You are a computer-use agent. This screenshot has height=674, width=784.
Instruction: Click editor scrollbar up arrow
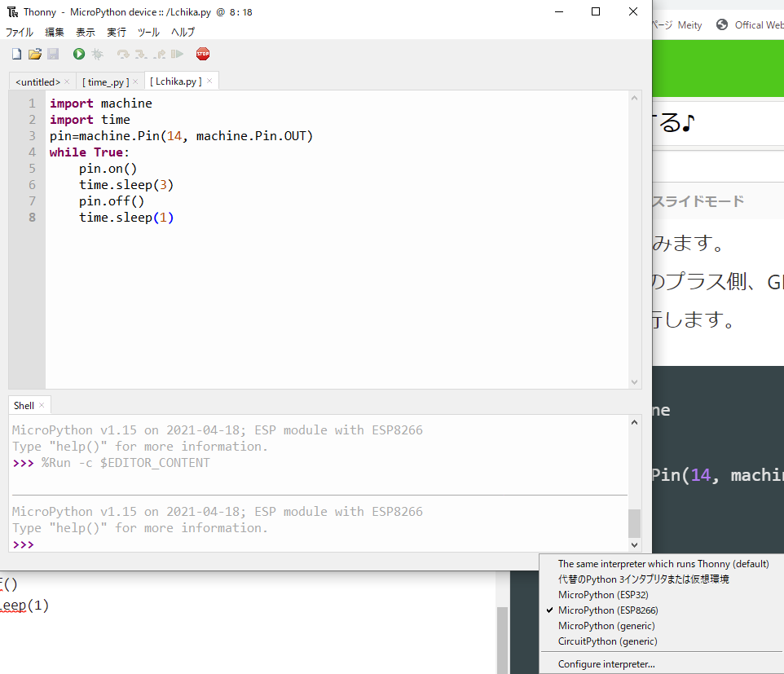point(635,98)
